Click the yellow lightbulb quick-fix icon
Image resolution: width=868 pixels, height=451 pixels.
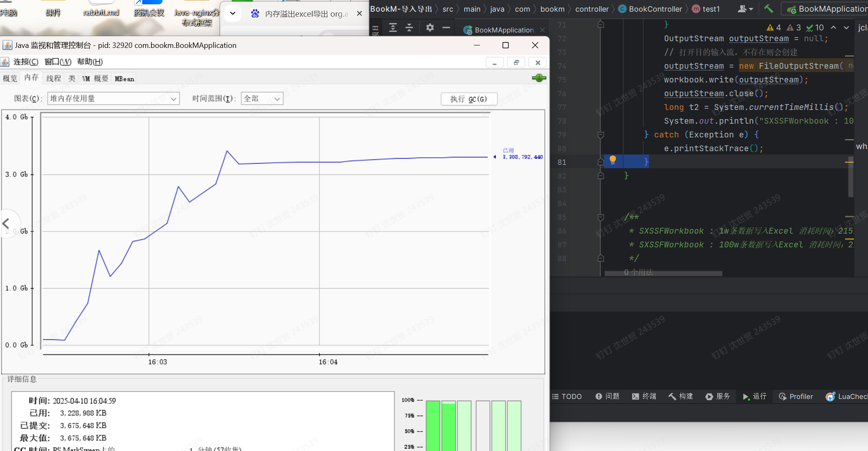click(x=613, y=160)
